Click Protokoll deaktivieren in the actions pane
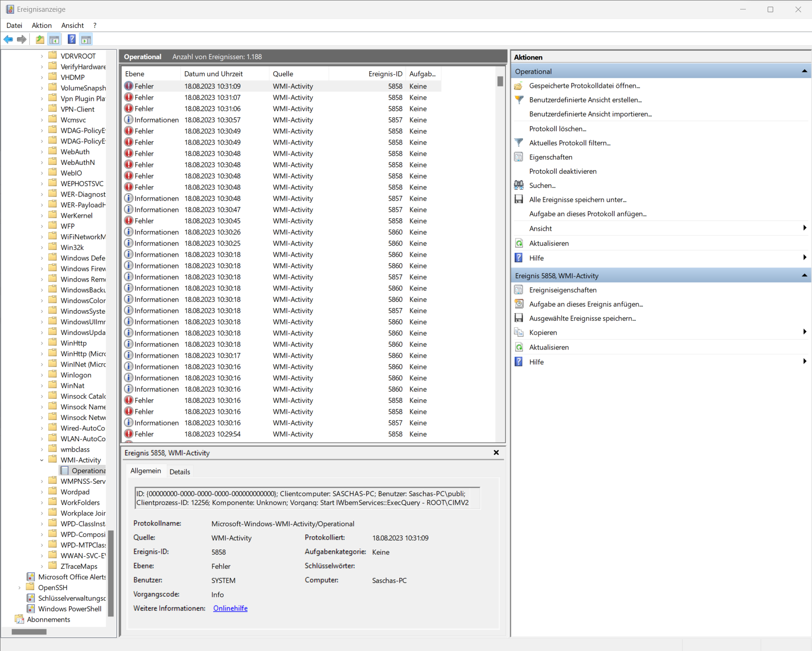 (563, 171)
